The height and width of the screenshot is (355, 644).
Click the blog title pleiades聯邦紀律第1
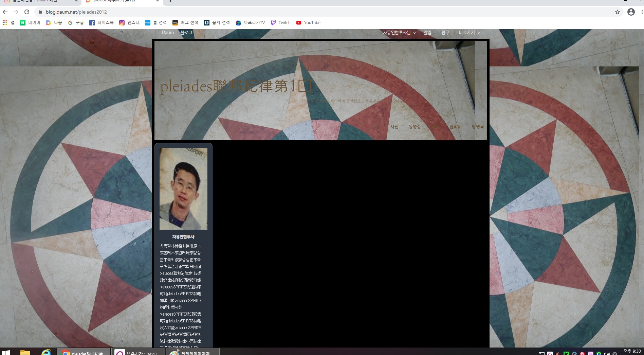(236, 86)
